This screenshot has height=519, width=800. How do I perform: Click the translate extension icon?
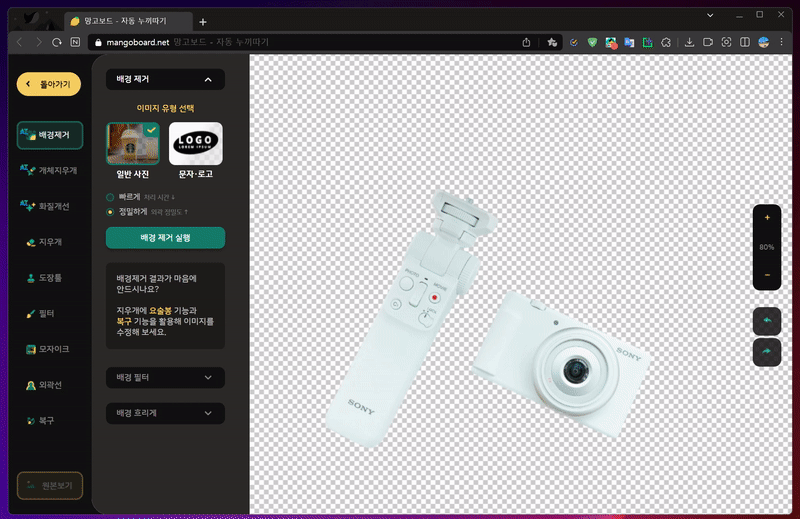[629, 42]
